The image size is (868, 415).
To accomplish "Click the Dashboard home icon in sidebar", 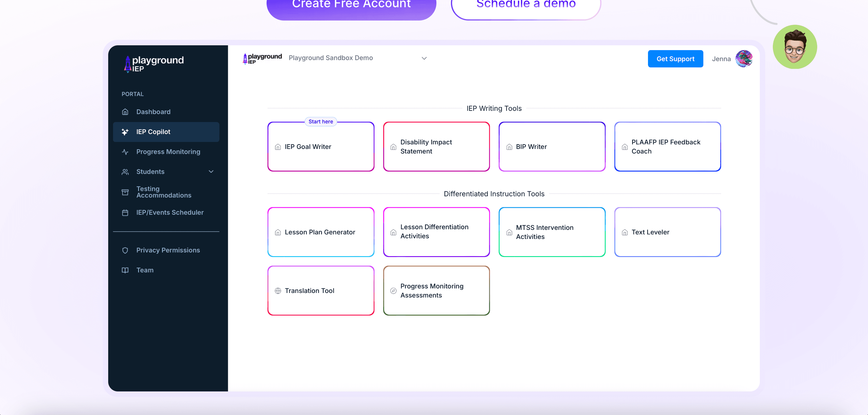I will (x=125, y=112).
